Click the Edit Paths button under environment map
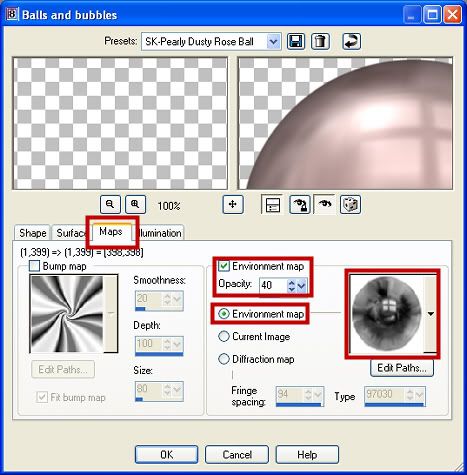The height and width of the screenshot is (475, 467). tap(402, 368)
